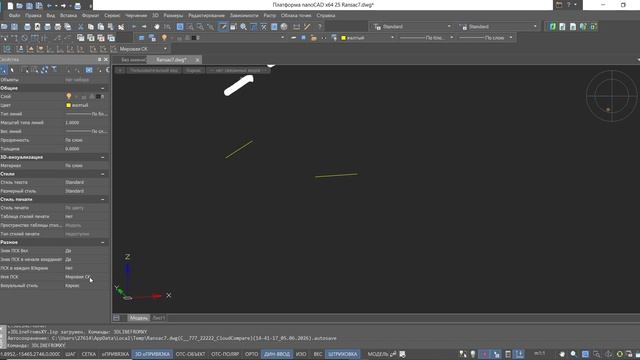
Task: Click the lightbulb icon in status bar
Action: 473,354
